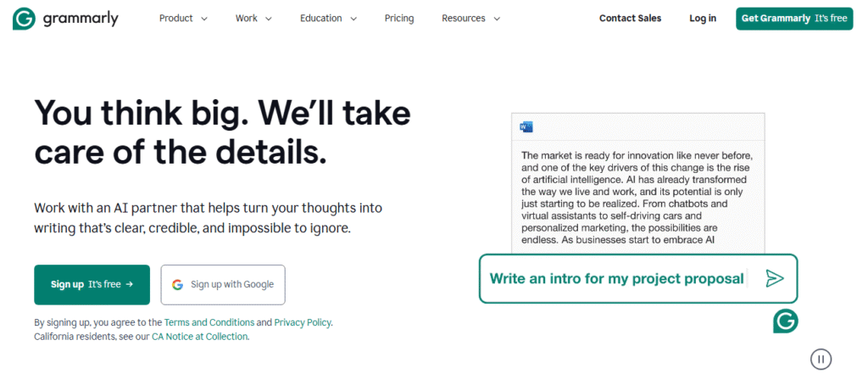Expand the Product dropdown menu
This screenshot has height=374, width=868.
pos(183,19)
